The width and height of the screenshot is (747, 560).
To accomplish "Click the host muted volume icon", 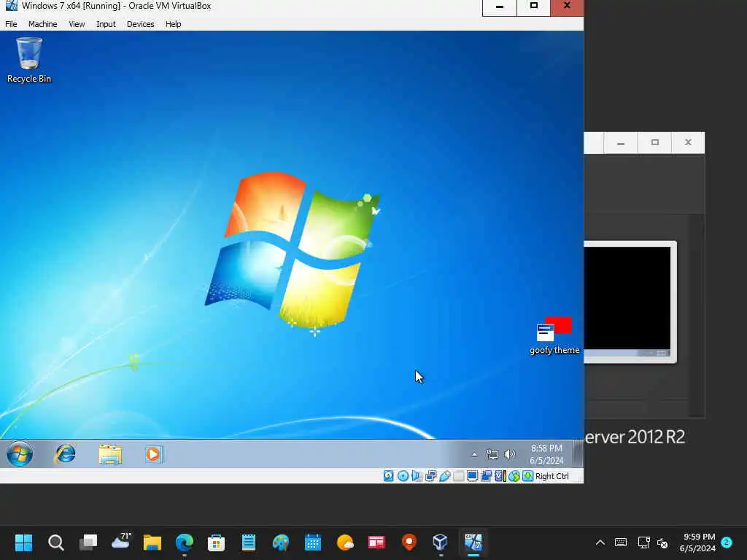I will pos(662,542).
